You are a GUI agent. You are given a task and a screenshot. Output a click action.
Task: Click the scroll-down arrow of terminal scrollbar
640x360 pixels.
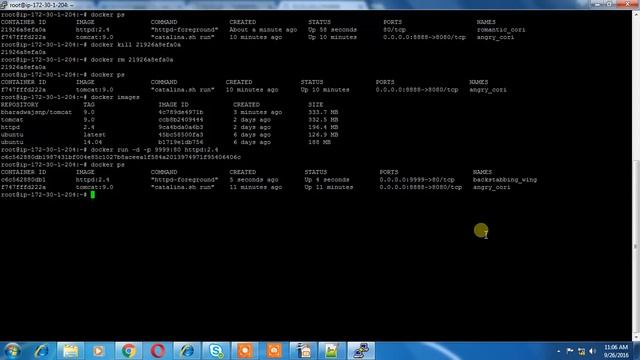(x=636, y=338)
